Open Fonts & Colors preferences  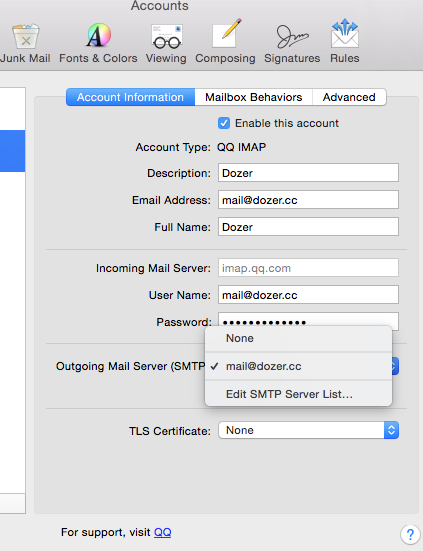[x=98, y=43]
